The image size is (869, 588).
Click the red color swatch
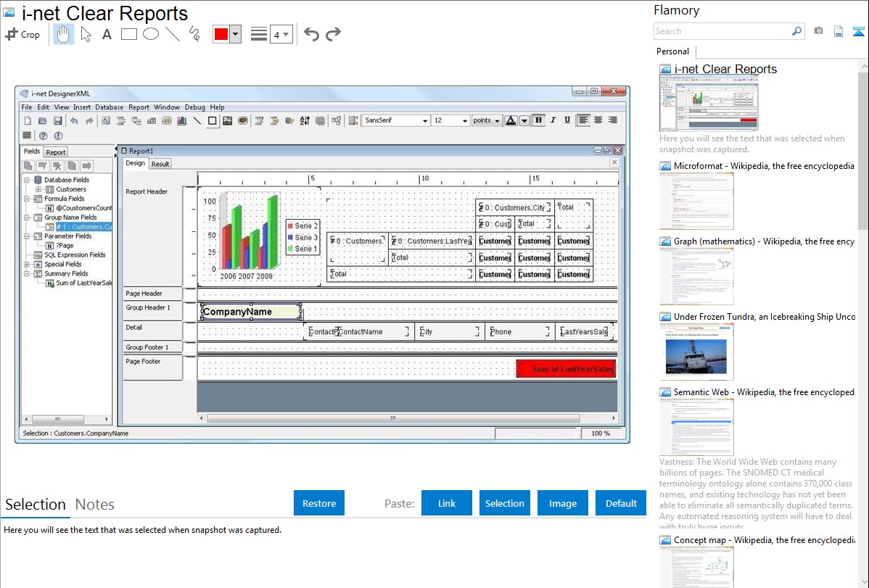(x=221, y=34)
